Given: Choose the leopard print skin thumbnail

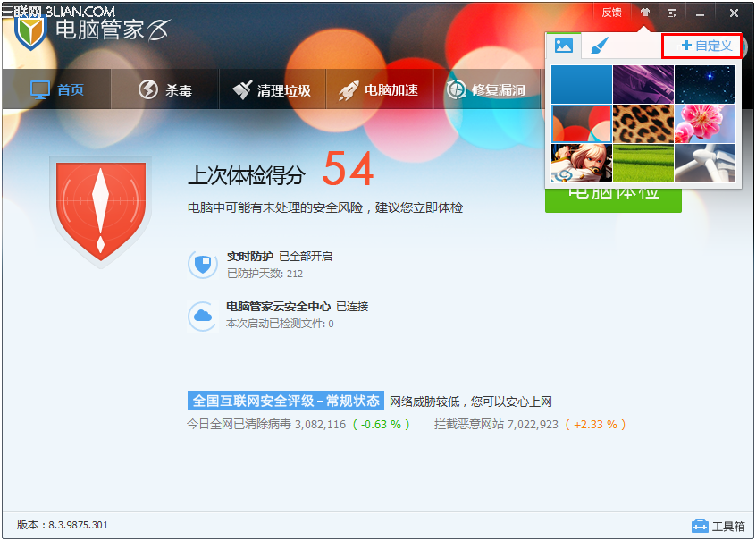Looking at the screenshot, I should (642, 122).
